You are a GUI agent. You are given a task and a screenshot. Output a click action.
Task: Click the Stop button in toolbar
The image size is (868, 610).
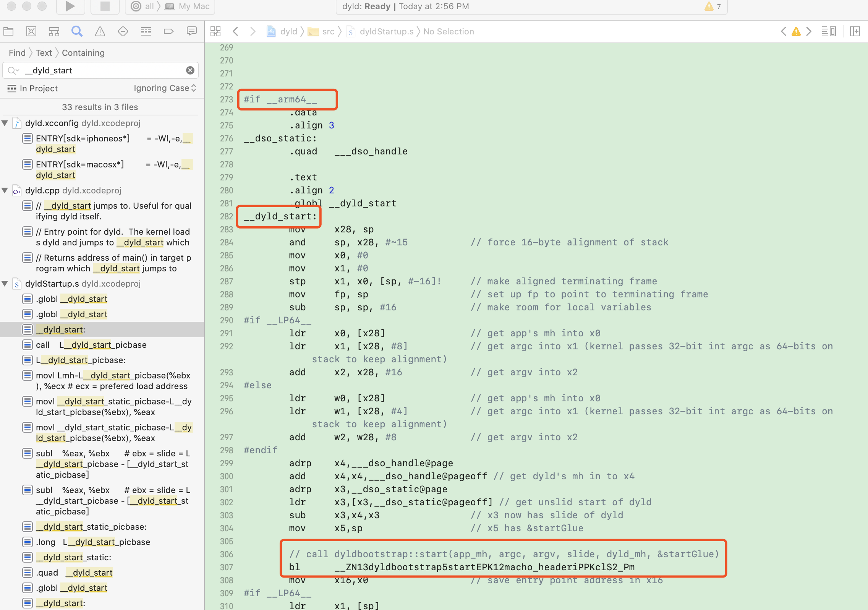point(105,6)
